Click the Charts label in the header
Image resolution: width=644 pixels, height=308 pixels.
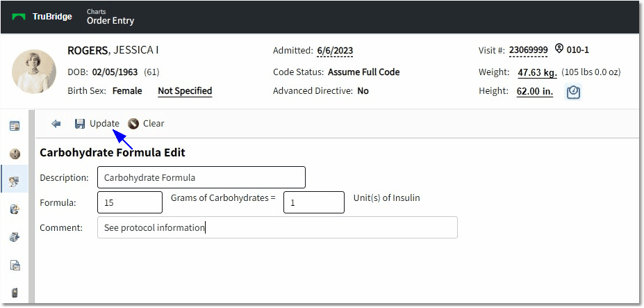click(94, 12)
